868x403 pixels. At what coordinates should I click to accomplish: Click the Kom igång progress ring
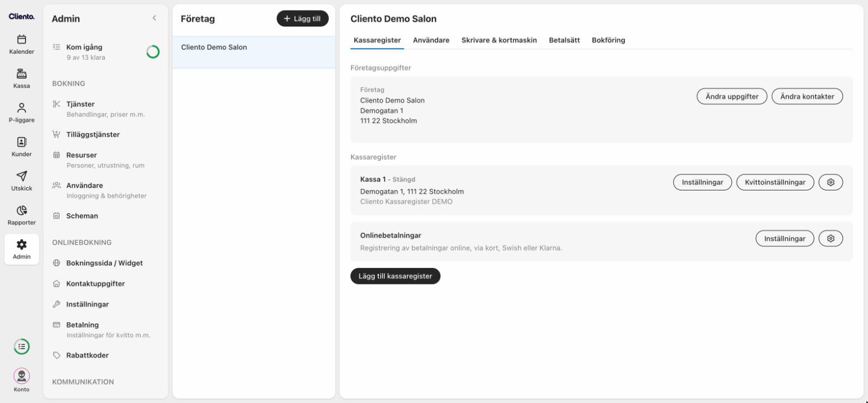click(153, 52)
